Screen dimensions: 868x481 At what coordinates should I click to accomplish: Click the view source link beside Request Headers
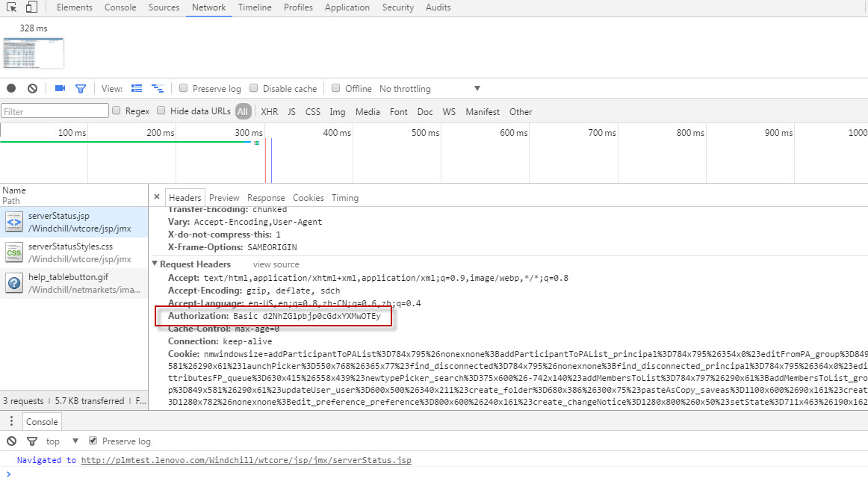click(275, 264)
